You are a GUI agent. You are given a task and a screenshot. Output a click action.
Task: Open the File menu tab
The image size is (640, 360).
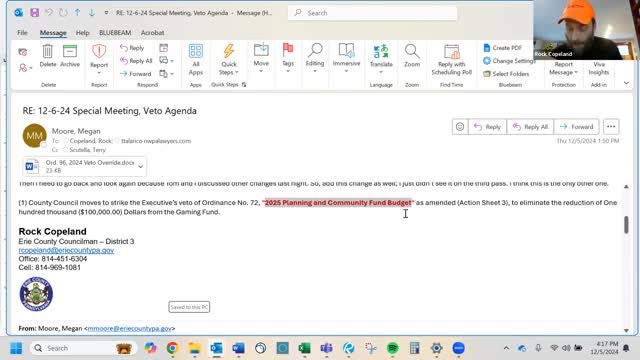(22, 33)
